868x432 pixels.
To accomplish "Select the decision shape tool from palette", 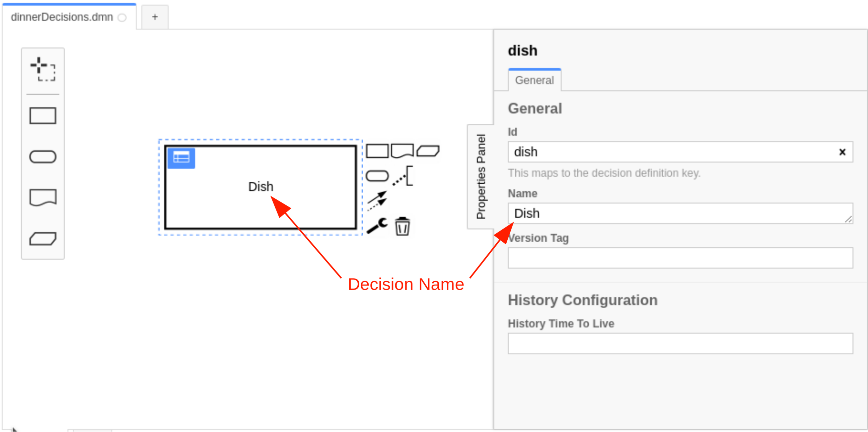I will tap(43, 116).
